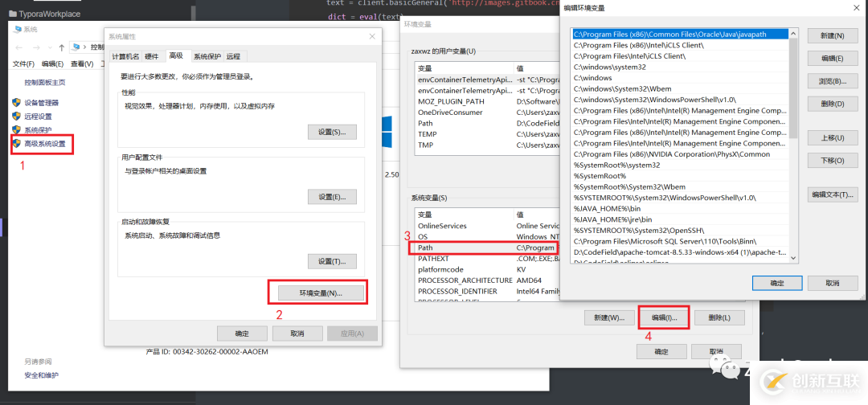Close the 编辑环境变量 dialog with X

pos(856,8)
